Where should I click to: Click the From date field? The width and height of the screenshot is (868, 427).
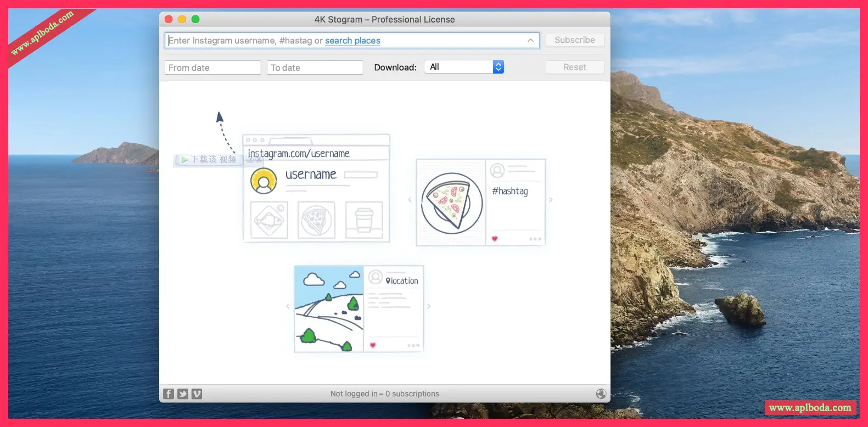(x=212, y=68)
